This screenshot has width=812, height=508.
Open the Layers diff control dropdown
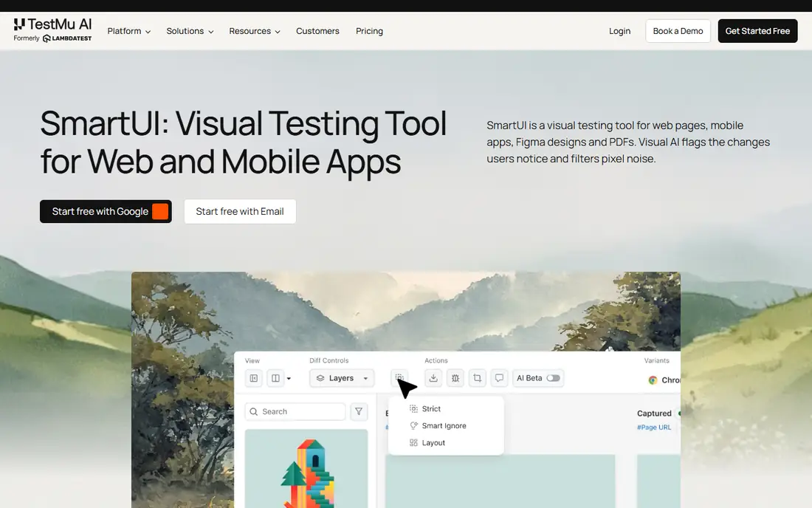click(342, 378)
